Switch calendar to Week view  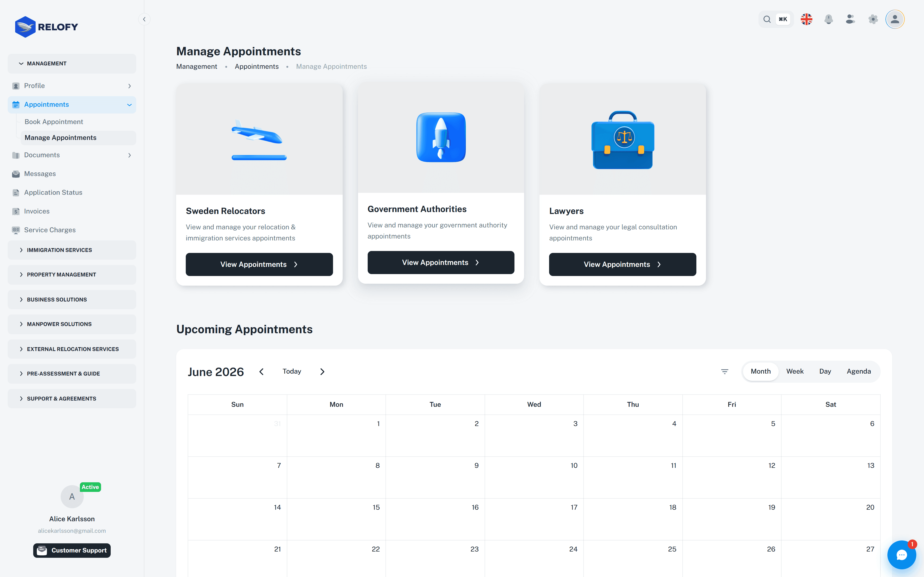[795, 371]
